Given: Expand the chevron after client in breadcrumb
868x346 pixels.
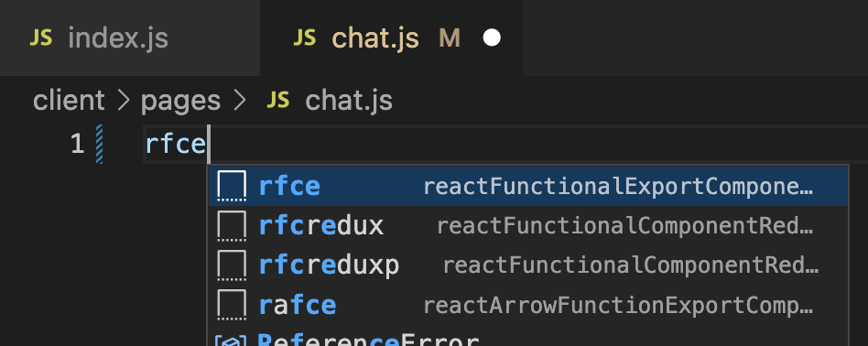Looking at the screenshot, I should 123,101.
